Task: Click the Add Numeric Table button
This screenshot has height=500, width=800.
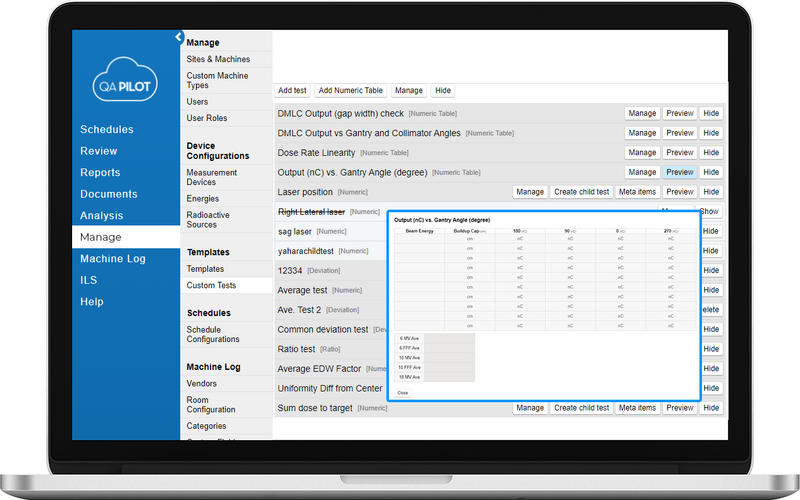Action: pos(350,91)
